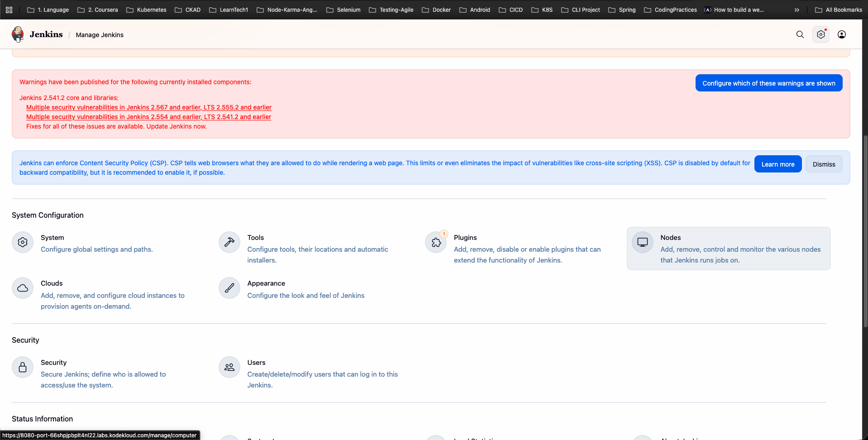868x440 pixels.
Task: Dismiss the CSP notice
Action: click(x=824, y=164)
